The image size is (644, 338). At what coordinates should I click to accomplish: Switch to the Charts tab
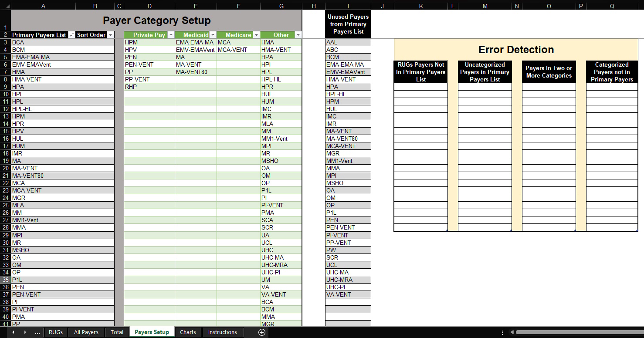point(188,332)
